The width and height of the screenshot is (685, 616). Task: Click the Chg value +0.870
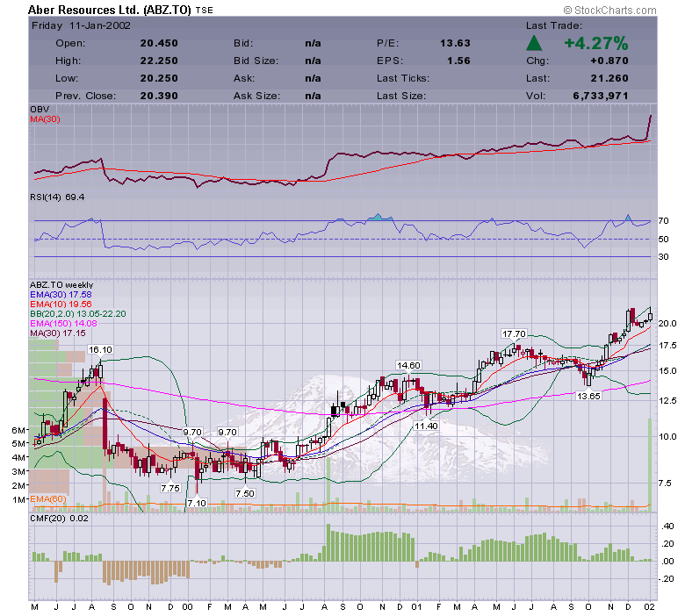point(609,61)
